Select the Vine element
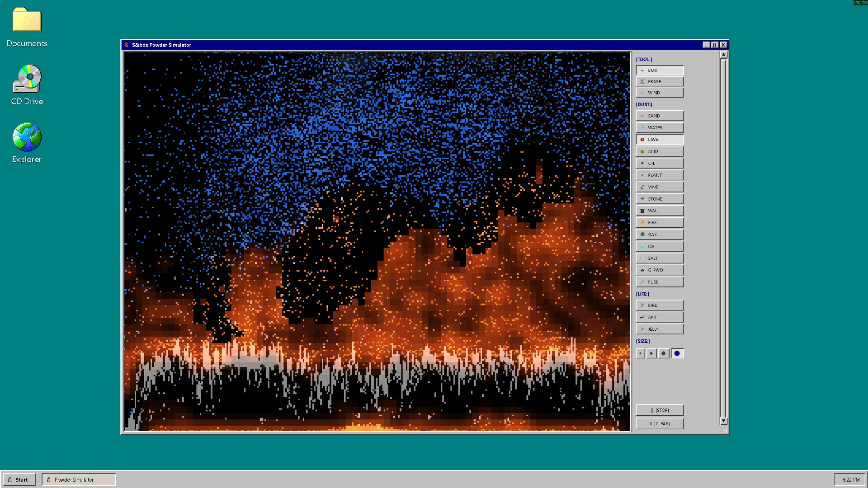Image resolution: width=868 pixels, height=488 pixels. (x=659, y=187)
